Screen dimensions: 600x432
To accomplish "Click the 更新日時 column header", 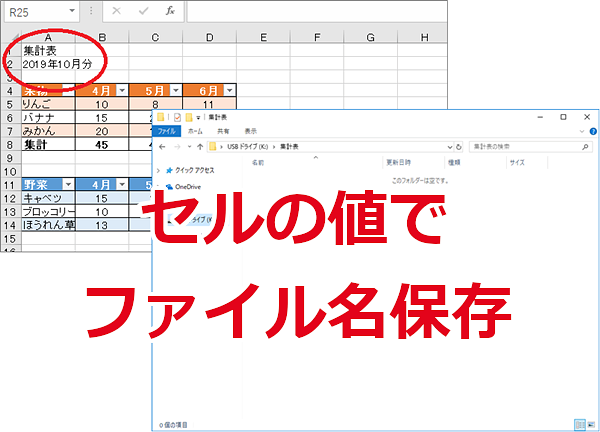I will pyautogui.click(x=403, y=161).
